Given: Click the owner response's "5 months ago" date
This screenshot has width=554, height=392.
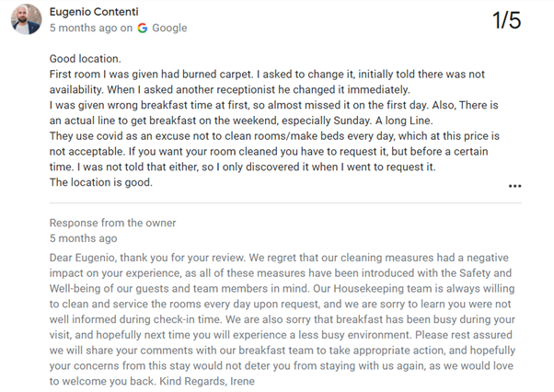Looking at the screenshot, I should [83, 238].
